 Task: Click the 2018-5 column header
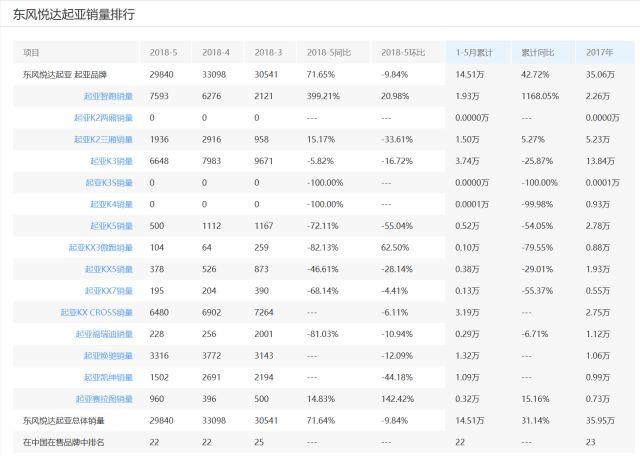(x=163, y=53)
